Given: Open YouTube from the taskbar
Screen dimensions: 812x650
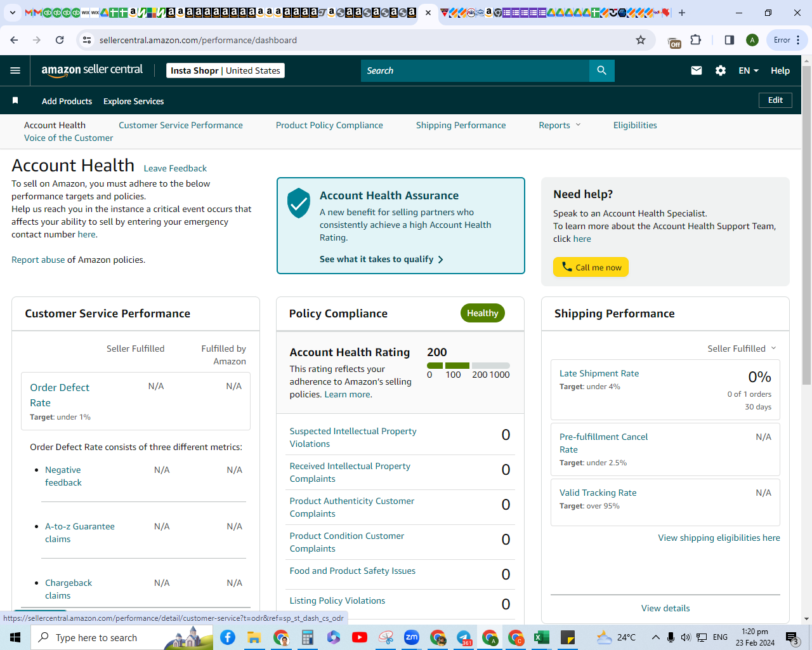Looking at the screenshot, I should pyautogui.click(x=359, y=637).
